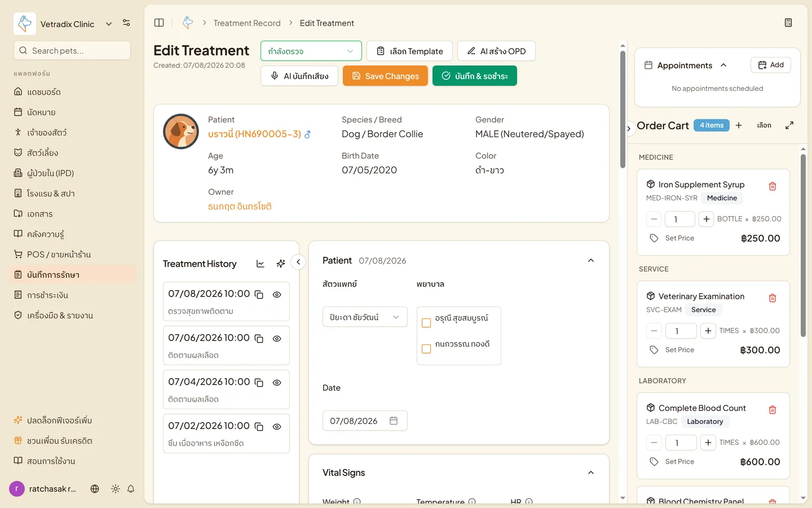Click เลือก Template button
812x508 pixels.
point(409,51)
